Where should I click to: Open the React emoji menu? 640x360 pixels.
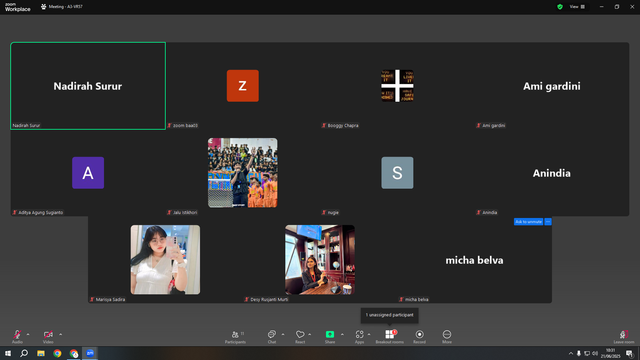[300, 336]
